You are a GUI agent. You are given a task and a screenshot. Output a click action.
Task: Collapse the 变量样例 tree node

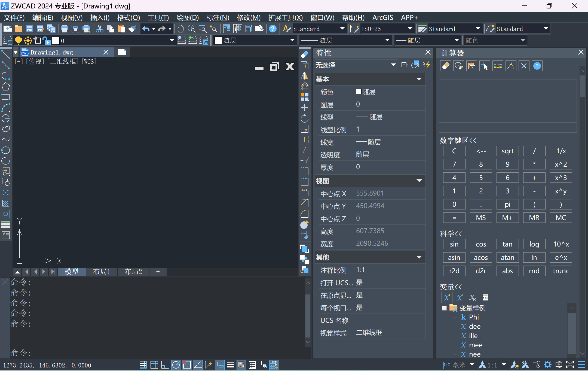(444, 308)
